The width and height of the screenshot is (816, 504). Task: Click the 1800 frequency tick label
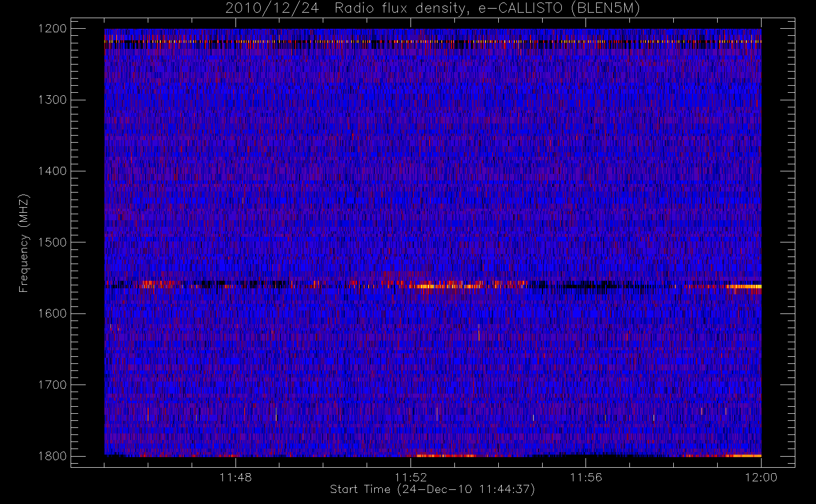pos(52,456)
